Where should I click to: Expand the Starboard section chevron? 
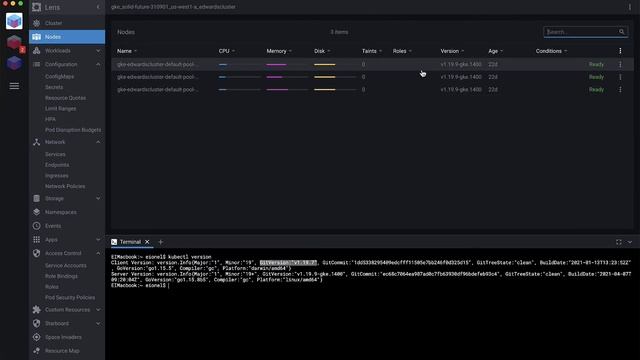point(98,323)
